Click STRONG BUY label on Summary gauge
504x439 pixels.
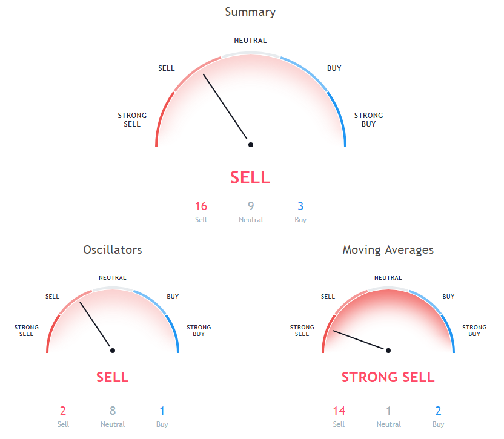tap(368, 120)
